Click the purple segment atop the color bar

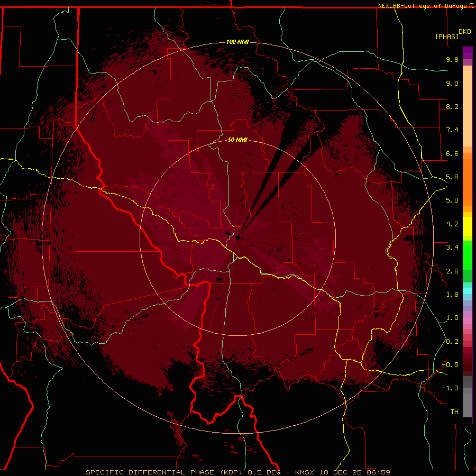[467, 53]
